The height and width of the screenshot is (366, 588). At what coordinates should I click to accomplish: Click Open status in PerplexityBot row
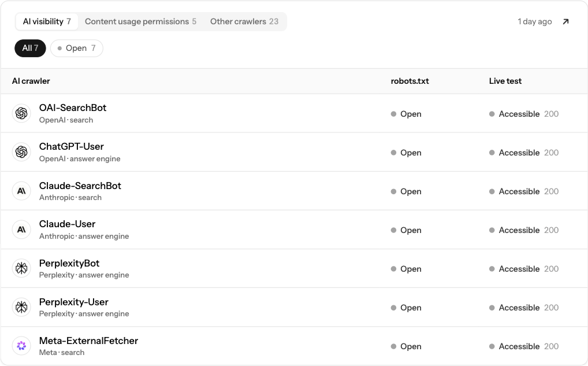click(x=406, y=269)
